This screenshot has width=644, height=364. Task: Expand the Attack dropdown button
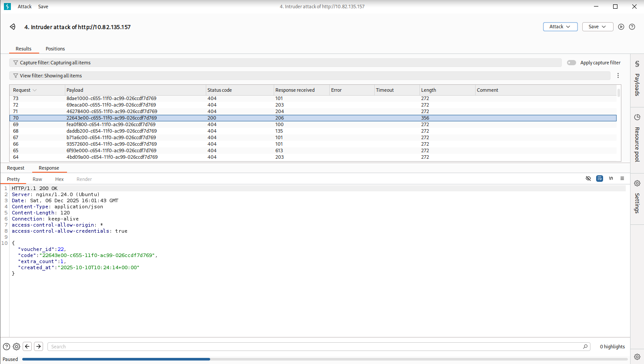click(560, 27)
